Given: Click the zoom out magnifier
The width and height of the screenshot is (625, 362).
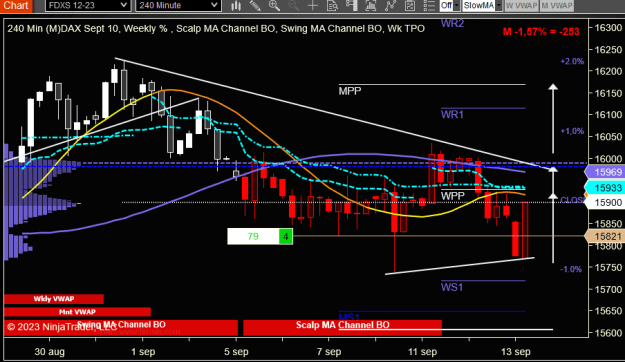Looking at the screenshot, I should pos(293,6).
